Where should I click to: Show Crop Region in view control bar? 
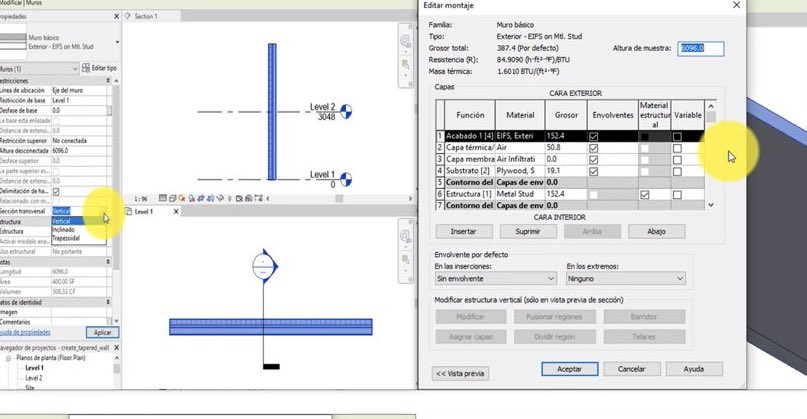pyautogui.click(x=210, y=198)
